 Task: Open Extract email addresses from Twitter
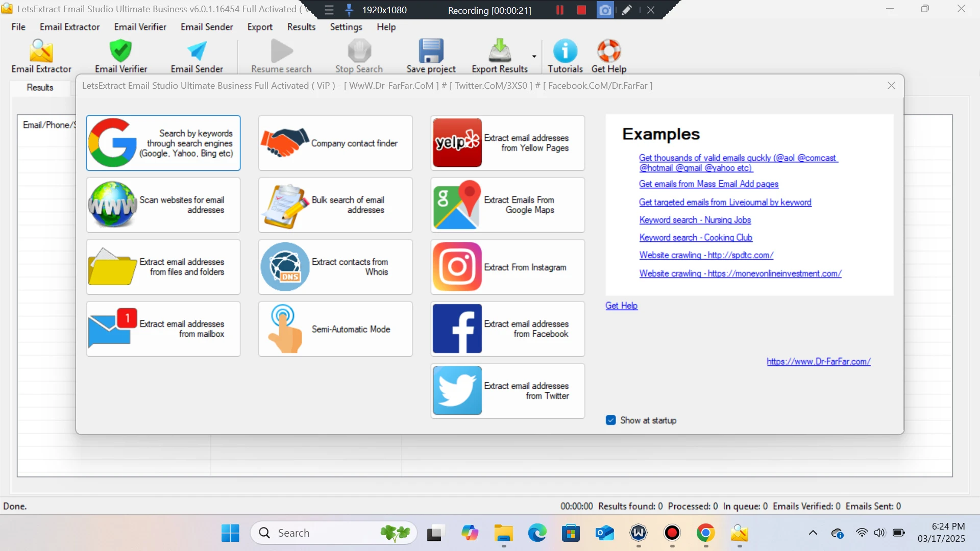507,391
